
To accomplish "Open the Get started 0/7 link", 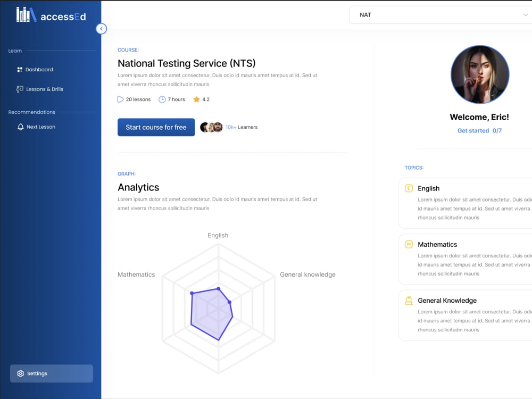I will pyautogui.click(x=479, y=131).
